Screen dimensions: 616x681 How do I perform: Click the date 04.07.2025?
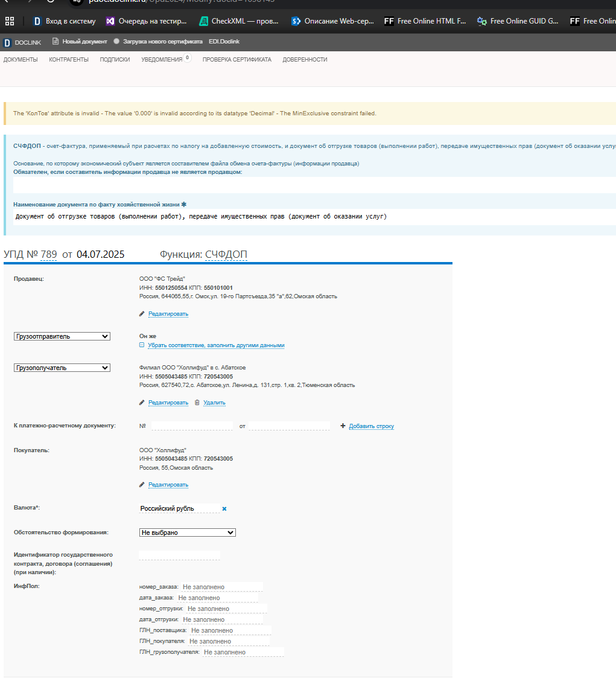tap(100, 255)
